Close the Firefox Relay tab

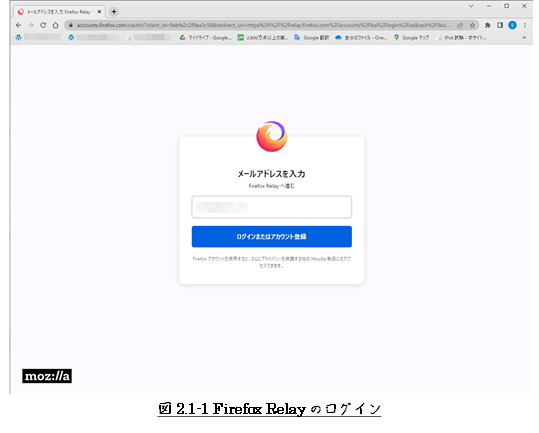tap(99, 12)
